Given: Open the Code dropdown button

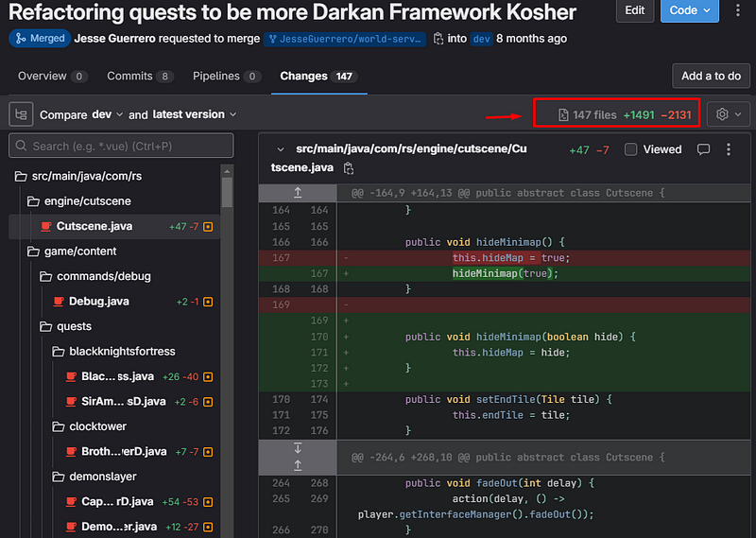Looking at the screenshot, I should [690, 10].
